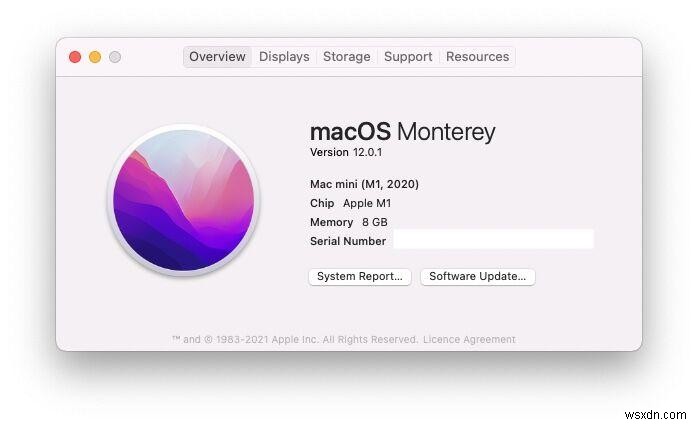Go to the Resources tab
The image size is (698, 425).
click(x=477, y=57)
